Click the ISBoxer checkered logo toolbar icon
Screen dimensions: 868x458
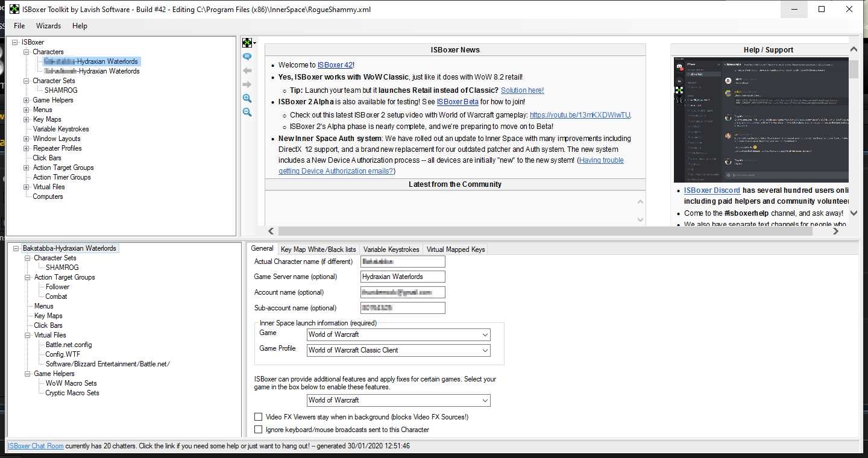[247, 42]
